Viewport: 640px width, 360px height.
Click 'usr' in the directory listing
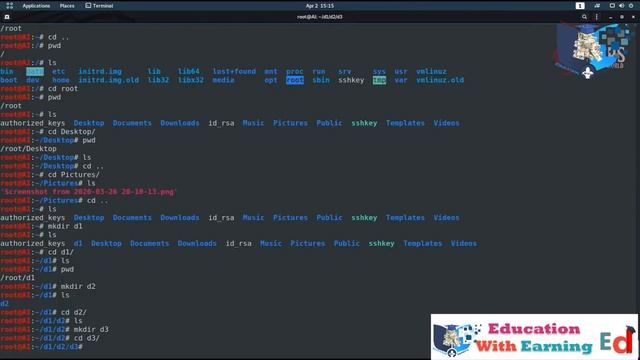[x=401, y=71]
